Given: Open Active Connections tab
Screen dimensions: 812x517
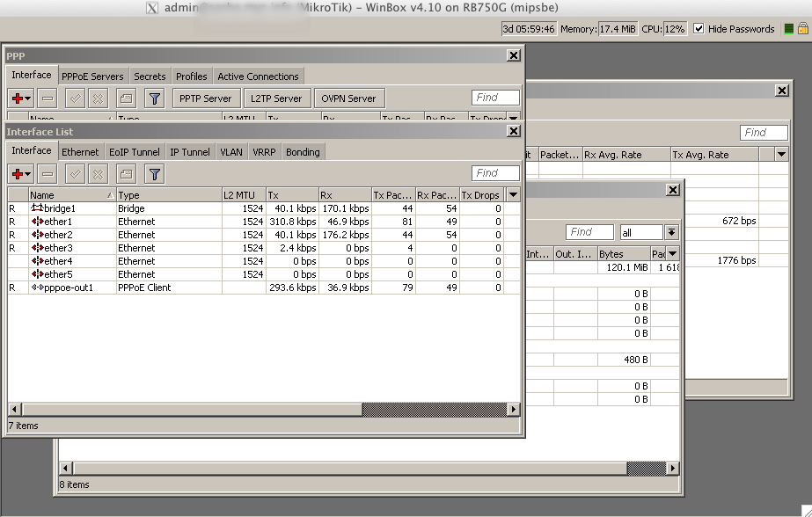Looking at the screenshot, I should coord(258,76).
